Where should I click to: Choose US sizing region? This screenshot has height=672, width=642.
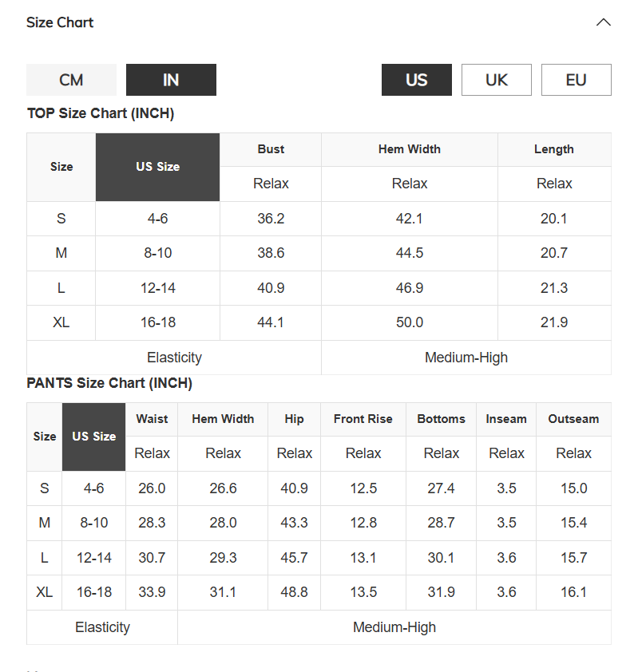tap(416, 80)
